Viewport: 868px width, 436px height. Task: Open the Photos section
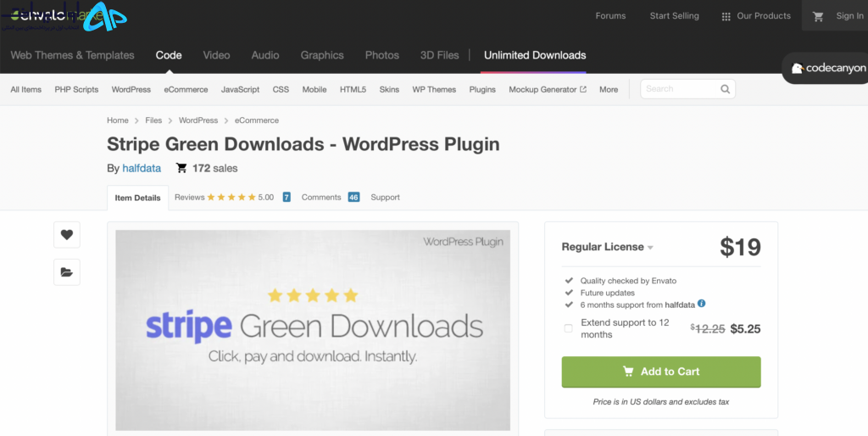click(382, 55)
